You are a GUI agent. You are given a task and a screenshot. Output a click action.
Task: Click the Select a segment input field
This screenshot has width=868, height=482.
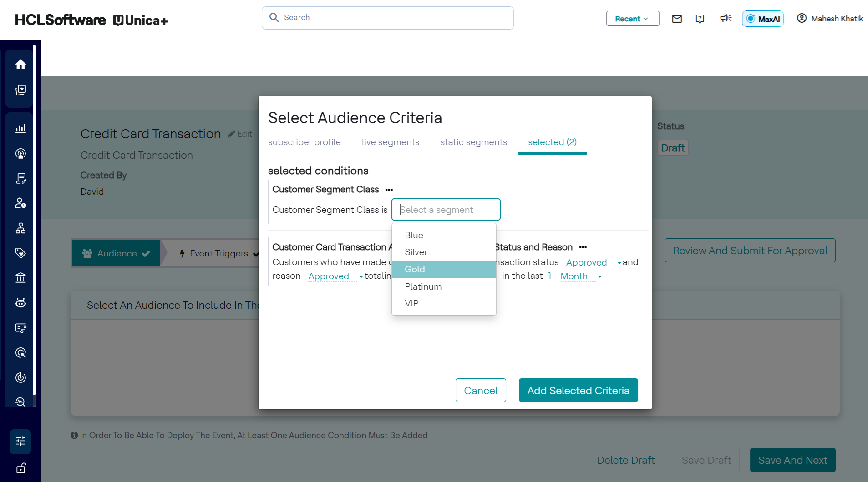(x=446, y=210)
